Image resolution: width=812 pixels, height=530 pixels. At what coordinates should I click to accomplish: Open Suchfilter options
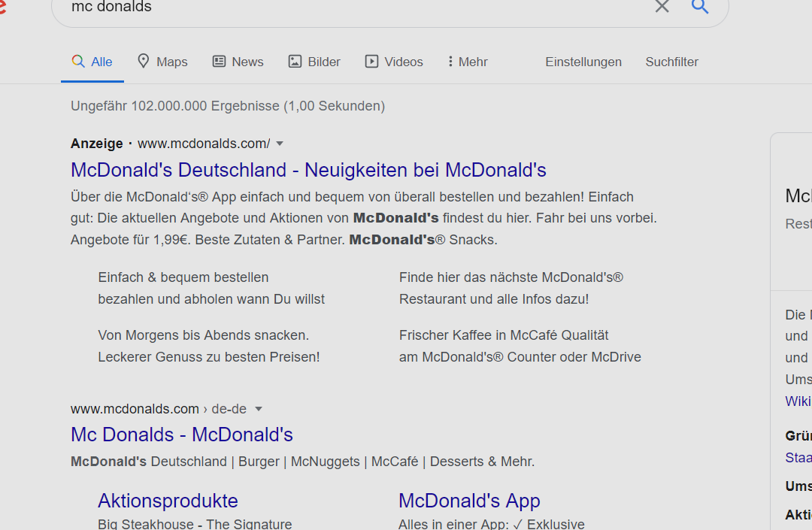click(x=671, y=62)
